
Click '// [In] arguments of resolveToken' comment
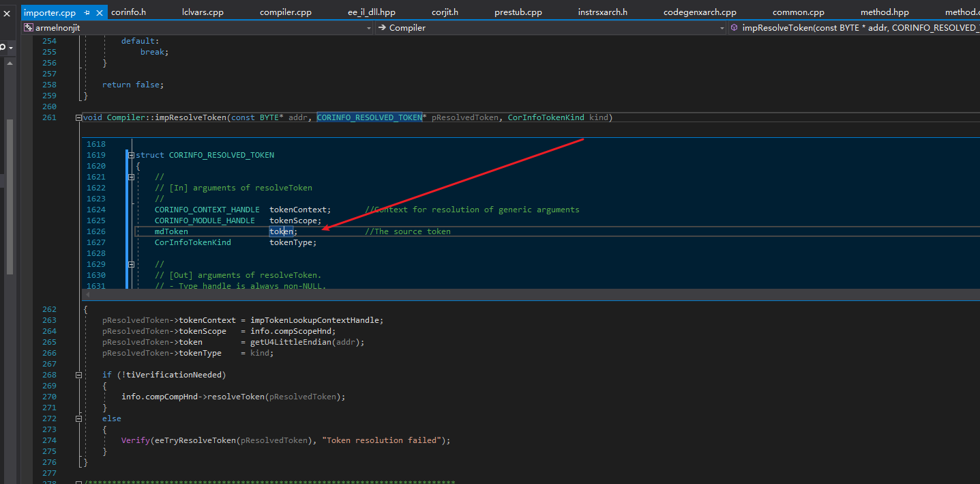tap(233, 188)
